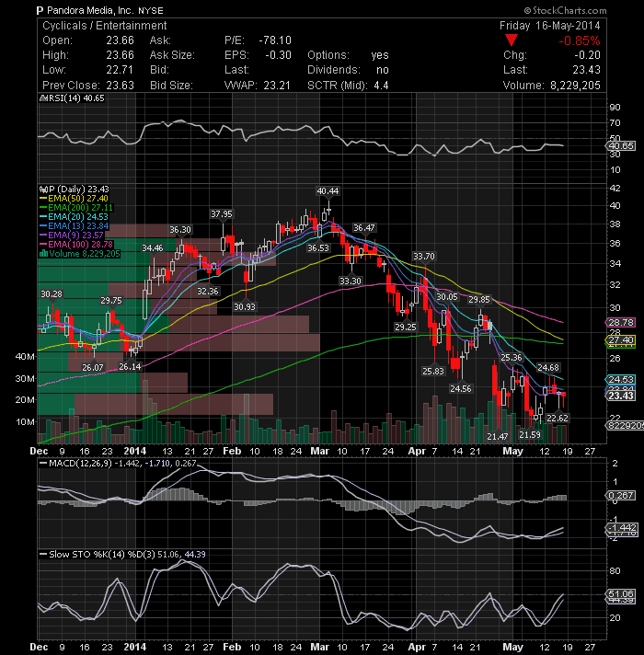This screenshot has width=644, height=655.
Task: Click the 36.47 price annotation
Action: (x=363, y=228)
